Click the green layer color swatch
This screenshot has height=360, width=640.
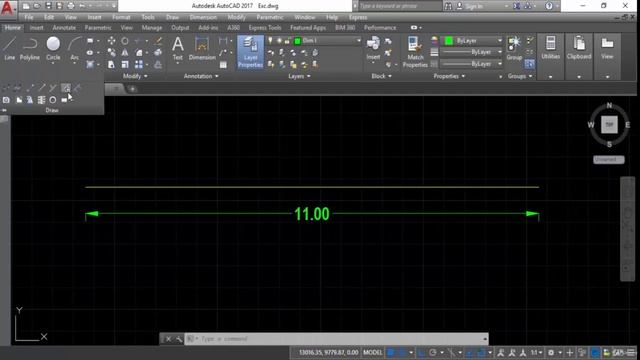pyautogui.click(x=297, y=40)
